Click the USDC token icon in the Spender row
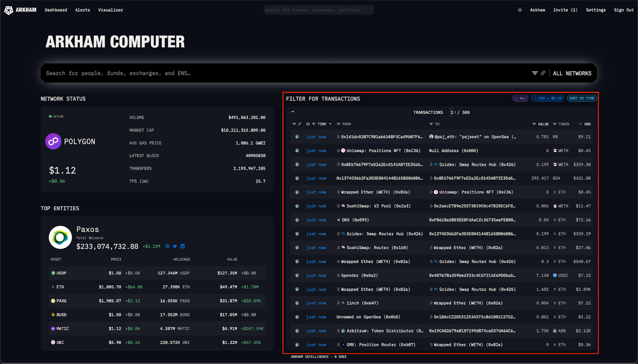Image resolution: width=638 pixels, height=364 pixels. click(x=555, y=275)
